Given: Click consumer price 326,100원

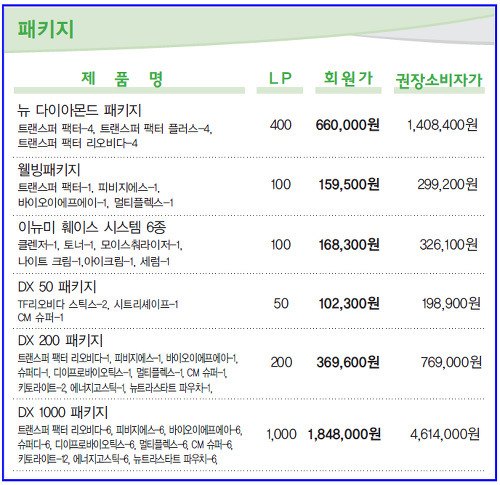Looking at the screenshot, I should tap(449, 245).
